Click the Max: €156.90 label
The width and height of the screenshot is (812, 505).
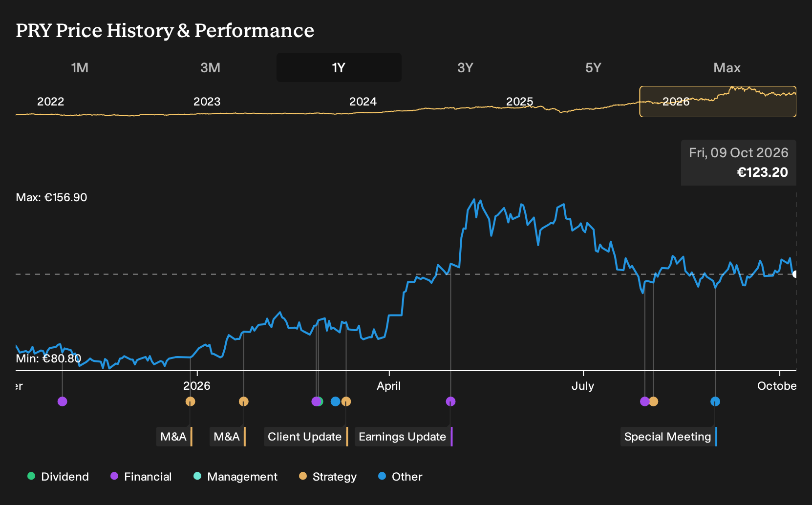52,197
